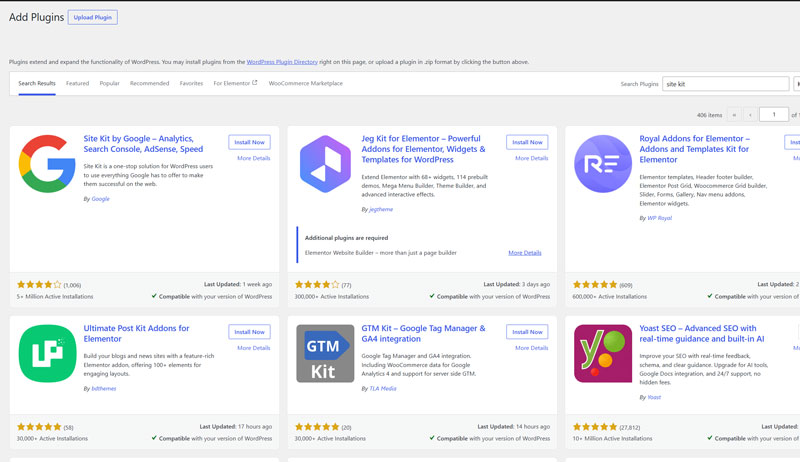Image resolution: width=800 pixels, height=462 pixels.
Task: Open the Favorites tab
Action: coord(191,83)
